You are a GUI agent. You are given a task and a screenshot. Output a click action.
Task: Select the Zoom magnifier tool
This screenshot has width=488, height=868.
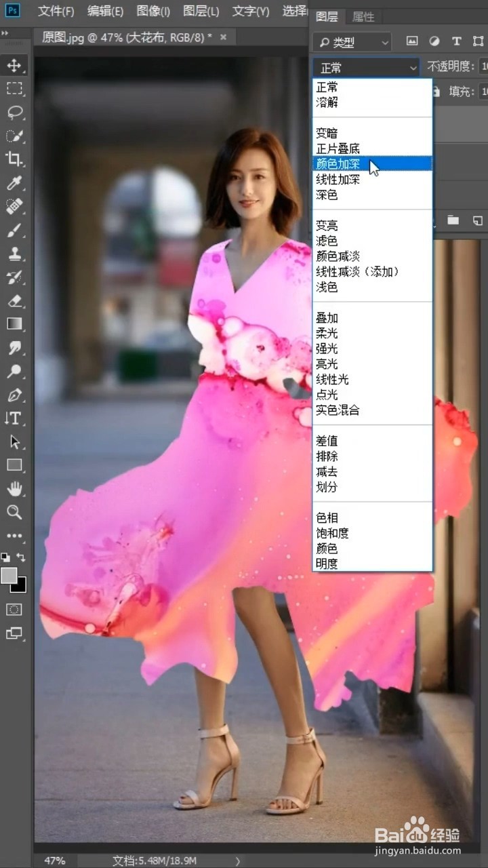(x=14, y=512)
